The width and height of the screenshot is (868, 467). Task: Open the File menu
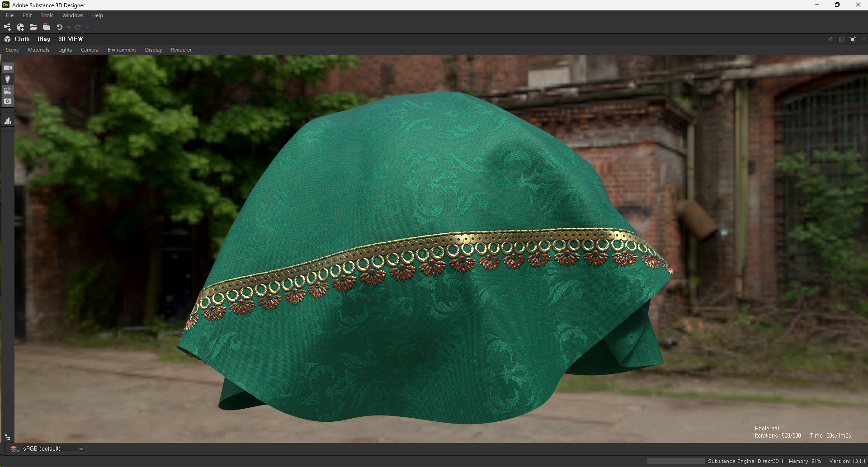click(9, 15)
